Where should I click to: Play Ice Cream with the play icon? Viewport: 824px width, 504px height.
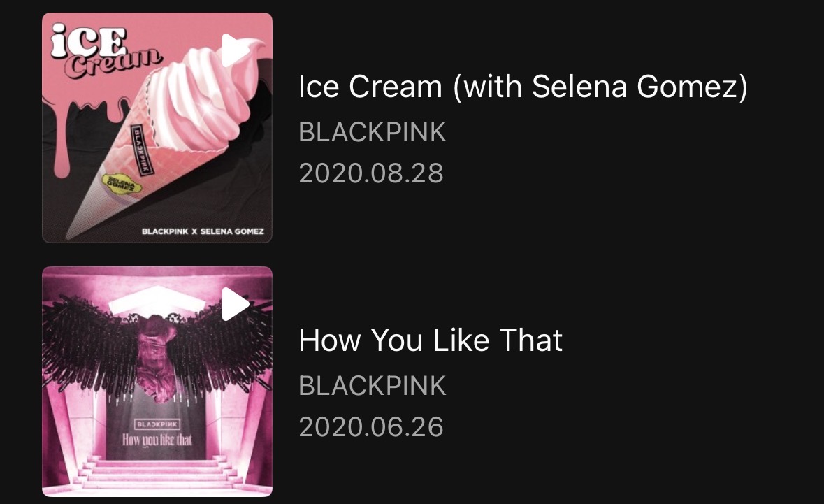pos(235,50)
